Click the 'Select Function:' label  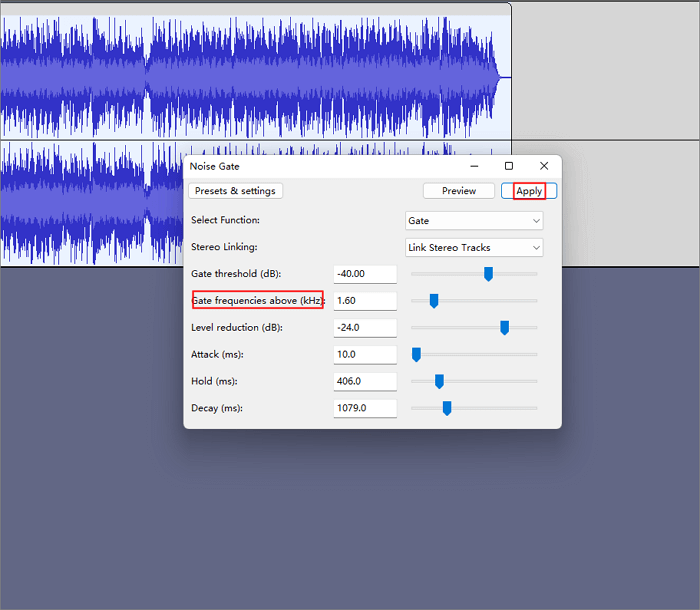pyautogui.click(x=225, y=220)
